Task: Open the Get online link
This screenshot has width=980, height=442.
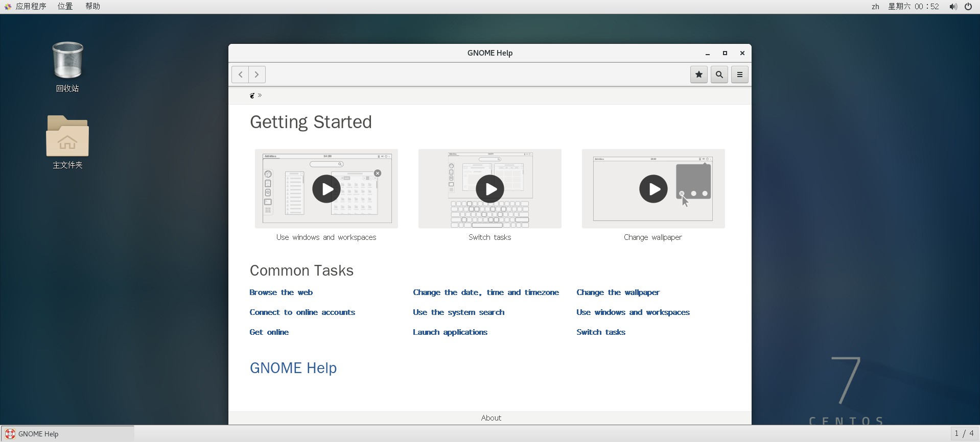Action: click(269, 332)
